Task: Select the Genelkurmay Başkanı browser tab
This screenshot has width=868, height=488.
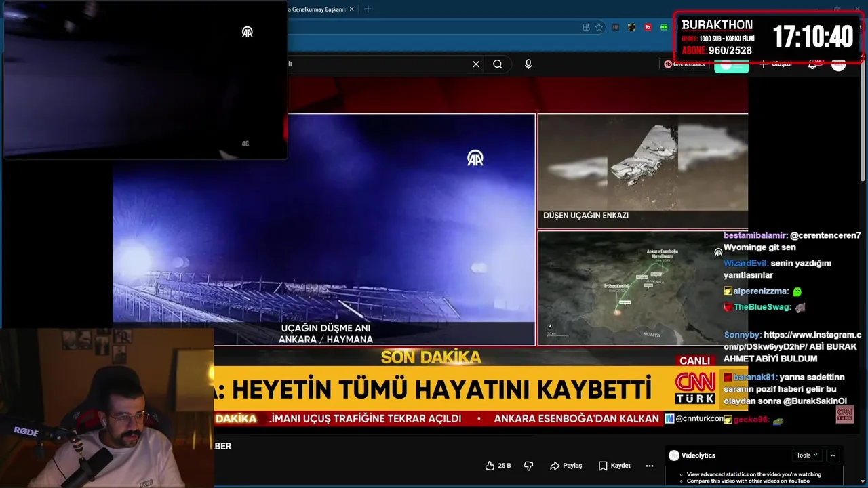Action: pos(319,9)
